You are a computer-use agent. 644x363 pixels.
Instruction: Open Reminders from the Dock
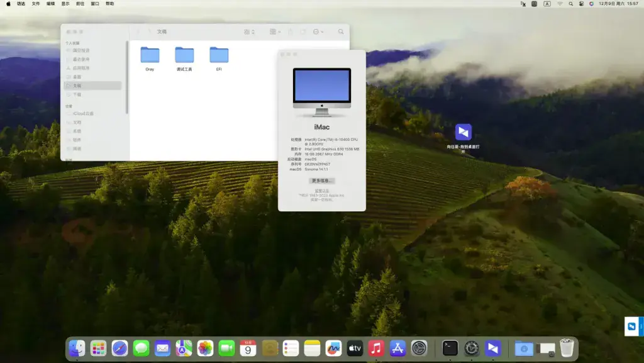(x=291, y=349)
